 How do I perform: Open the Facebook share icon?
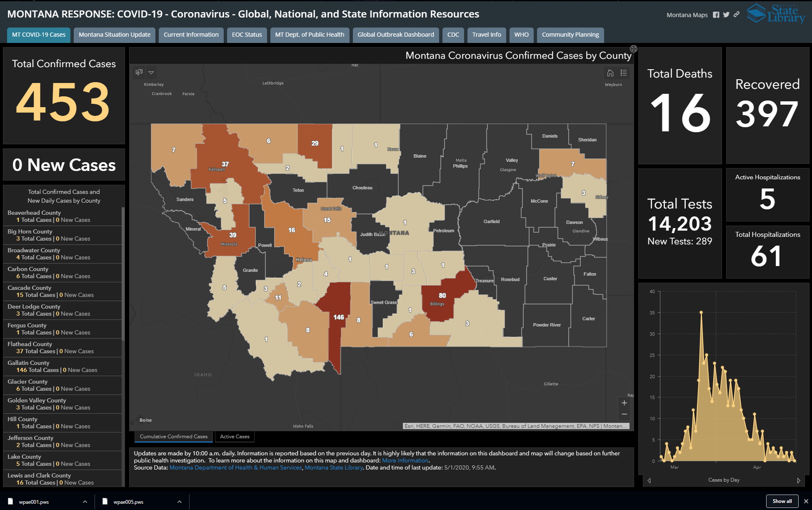click(x=716, y=15)
